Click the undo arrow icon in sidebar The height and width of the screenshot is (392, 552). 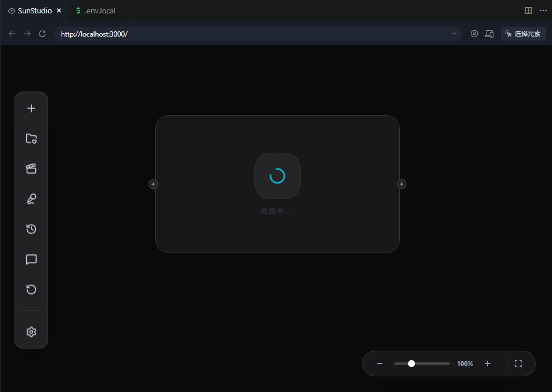[31, 289]
